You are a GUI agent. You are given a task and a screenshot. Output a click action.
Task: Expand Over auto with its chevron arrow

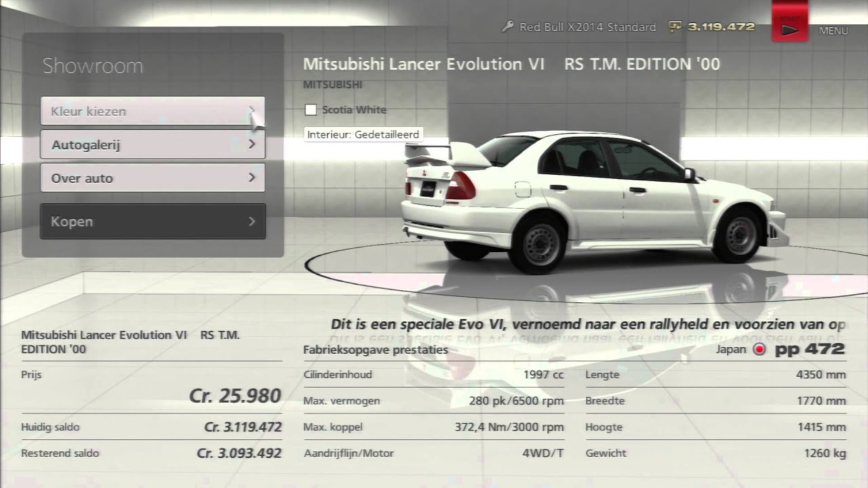(x=252, y=178)
